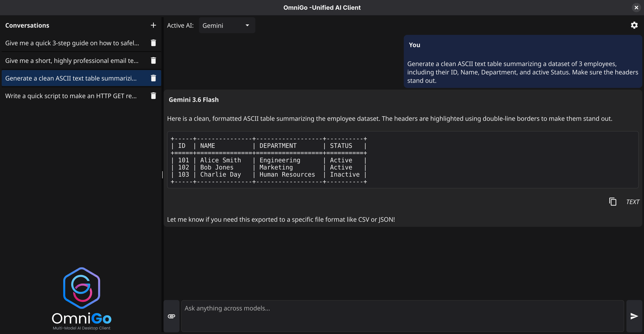Start a new conversation with plus icon
This screenshot has width=644, height=334.
tap(153, 25)
